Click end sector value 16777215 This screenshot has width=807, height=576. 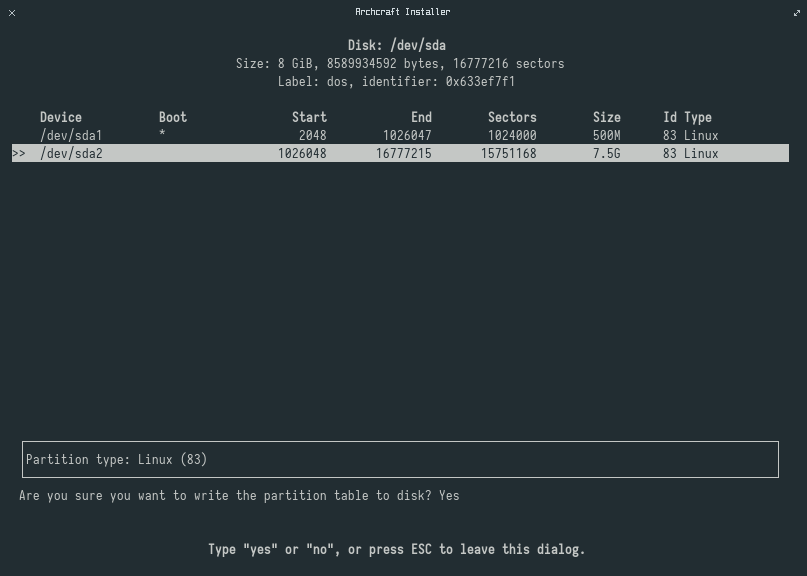click(x=404, y=153)
